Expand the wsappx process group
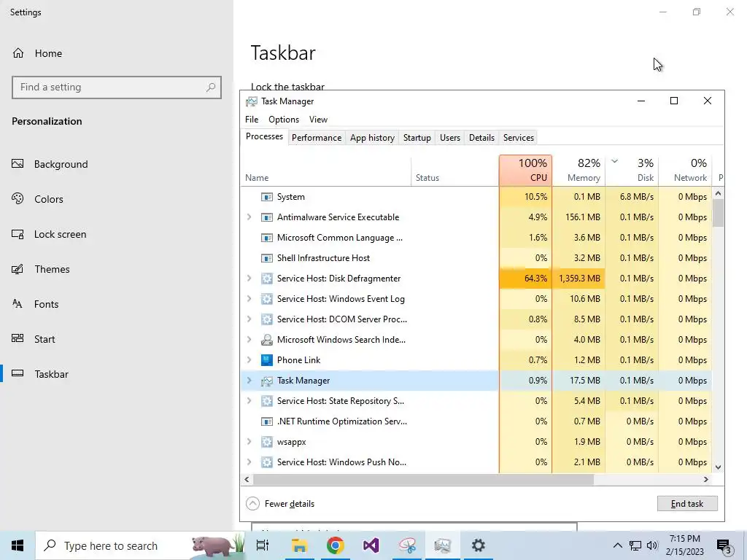Screen dimensions: 747x560 click(x=249, y=442)
